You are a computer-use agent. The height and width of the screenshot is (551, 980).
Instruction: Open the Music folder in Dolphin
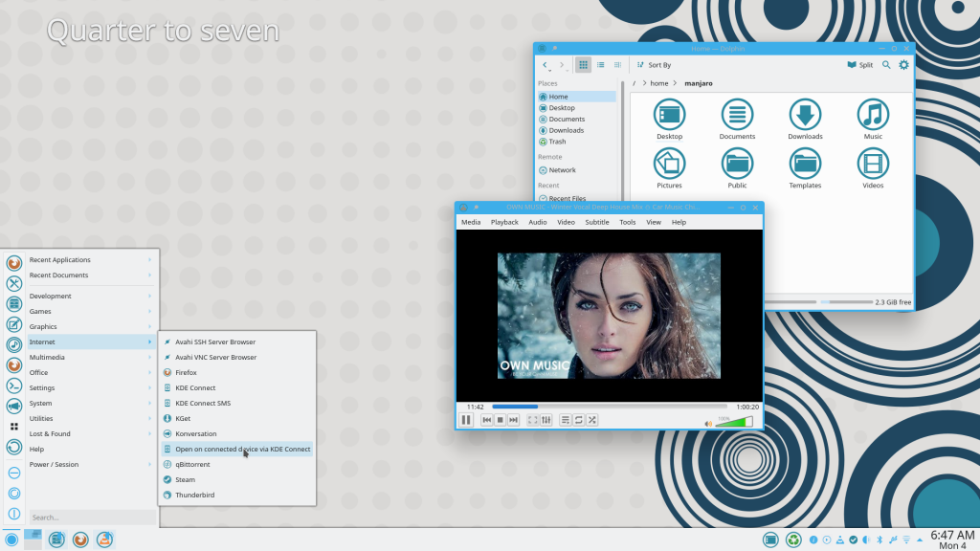(x=873, y=119)
